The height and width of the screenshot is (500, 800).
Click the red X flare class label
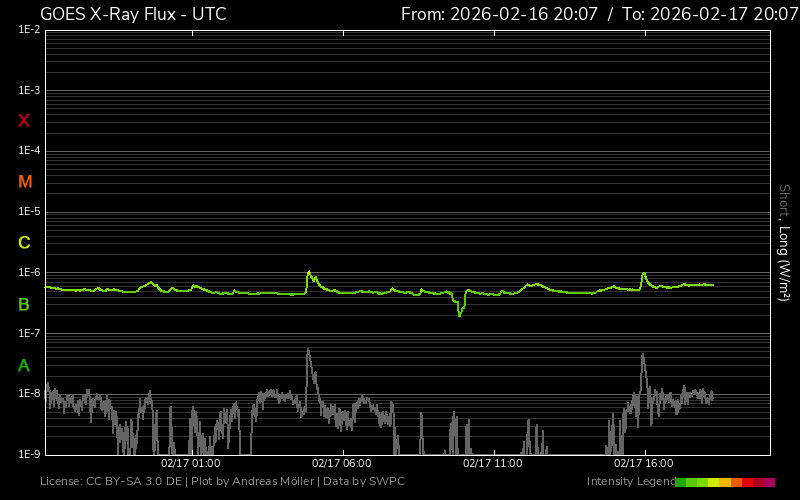click(x=24, y=121)
